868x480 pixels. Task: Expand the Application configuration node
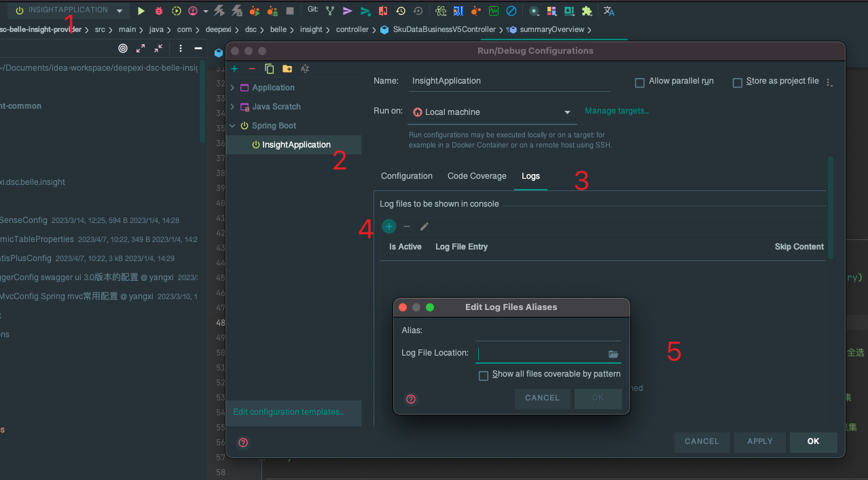[233, 88]
